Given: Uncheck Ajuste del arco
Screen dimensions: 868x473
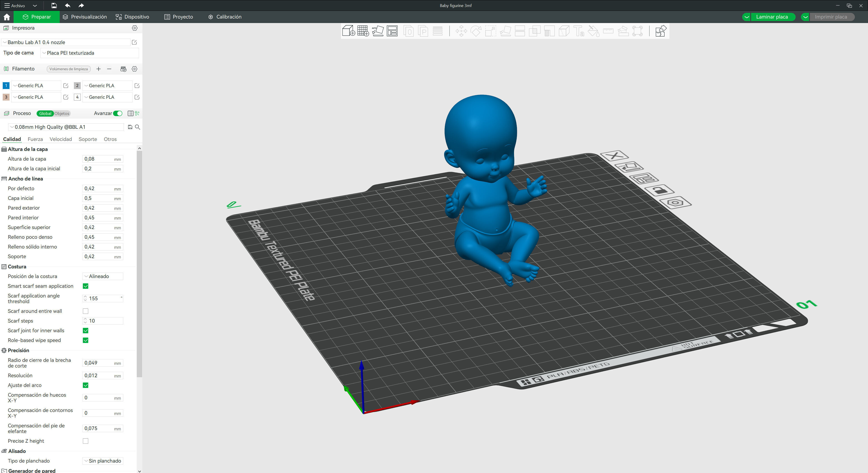Looking at the screenshot, I should [86, 385].
